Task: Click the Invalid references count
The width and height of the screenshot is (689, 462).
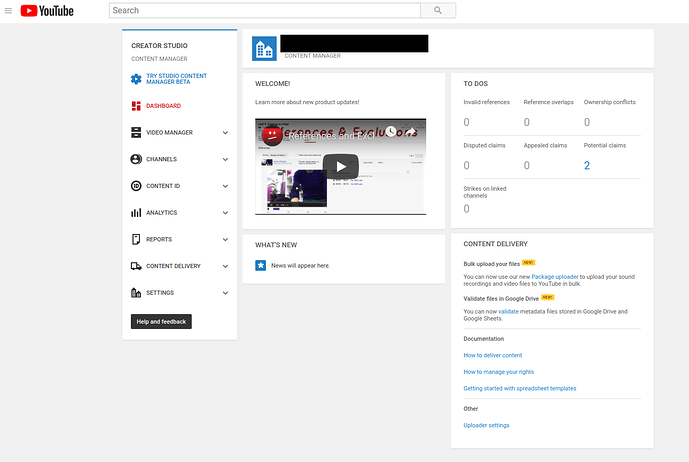Action: 466,122
